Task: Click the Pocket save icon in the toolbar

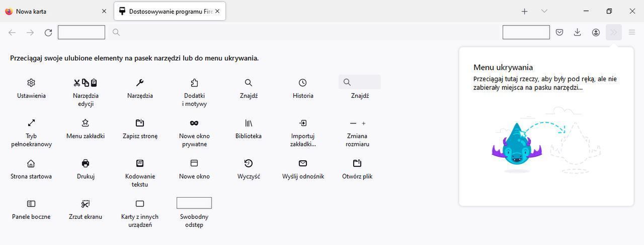Action: coord(559,32)
